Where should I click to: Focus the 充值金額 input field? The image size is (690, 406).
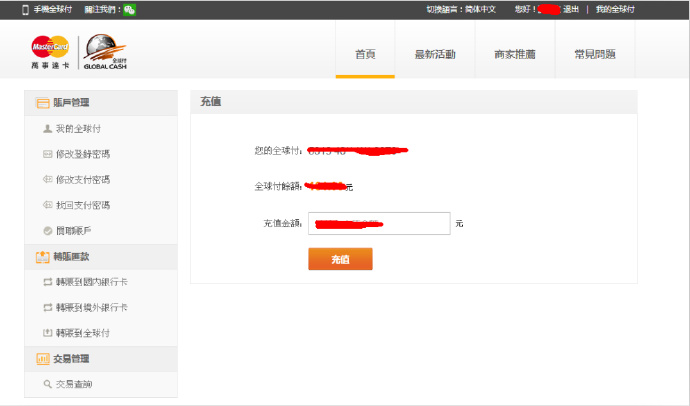point(379,223)
